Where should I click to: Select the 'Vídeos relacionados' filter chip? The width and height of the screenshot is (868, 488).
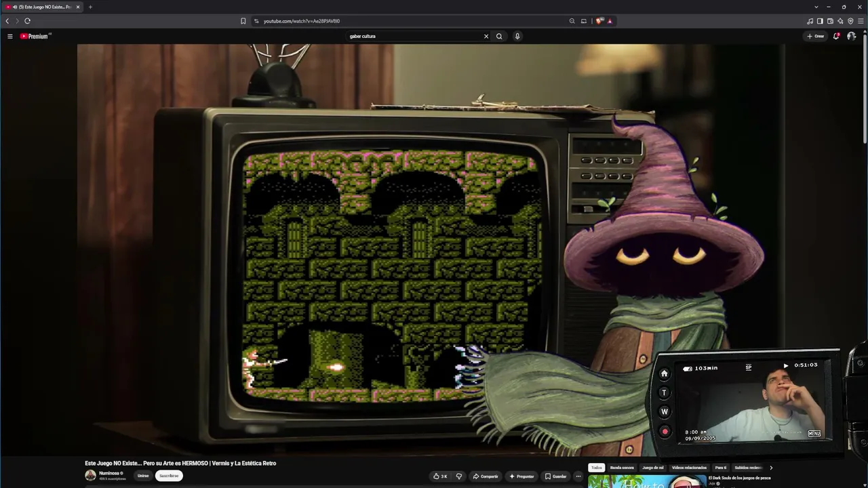click(689, 468)
